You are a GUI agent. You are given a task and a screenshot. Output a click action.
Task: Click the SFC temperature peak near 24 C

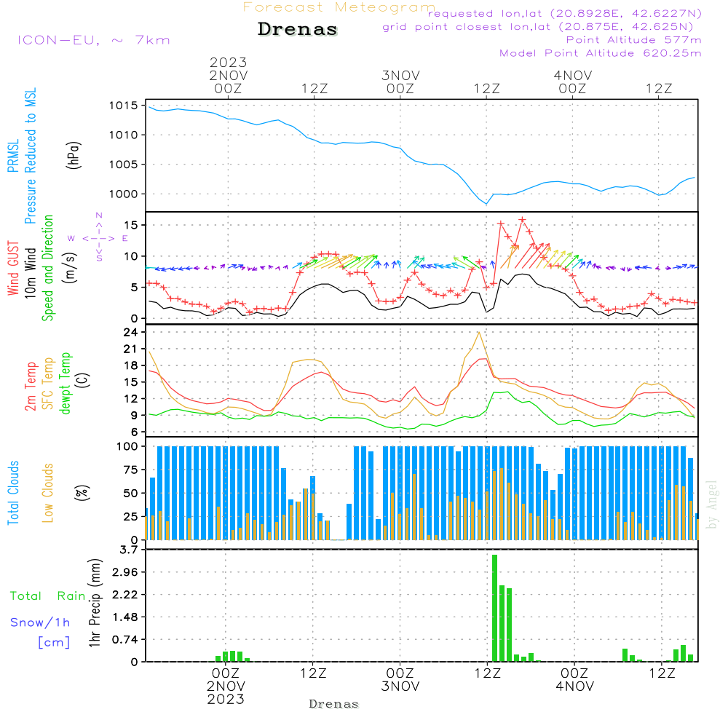[479, 333]
